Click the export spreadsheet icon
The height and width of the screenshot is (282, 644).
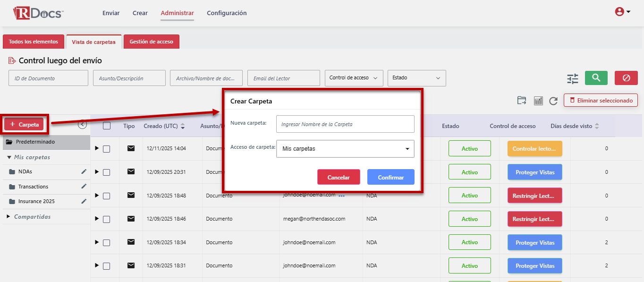click(538, 101)
